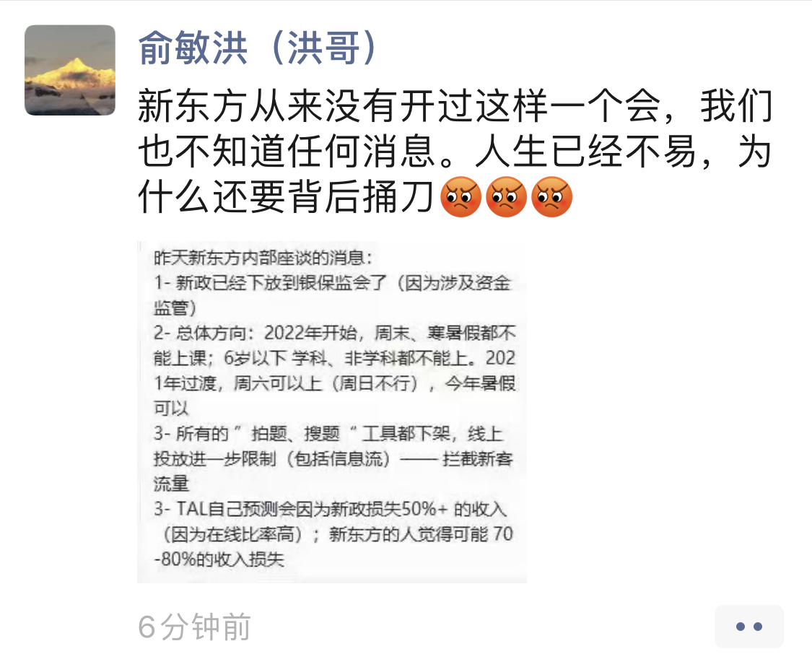
Task: Click the image text -80%的收入损失
Action: 219,559
